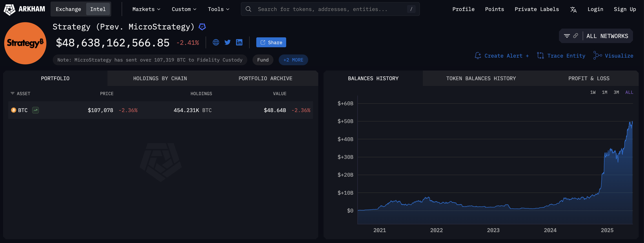
Task: Open the Tools dropdown menu
Action: 218,9
